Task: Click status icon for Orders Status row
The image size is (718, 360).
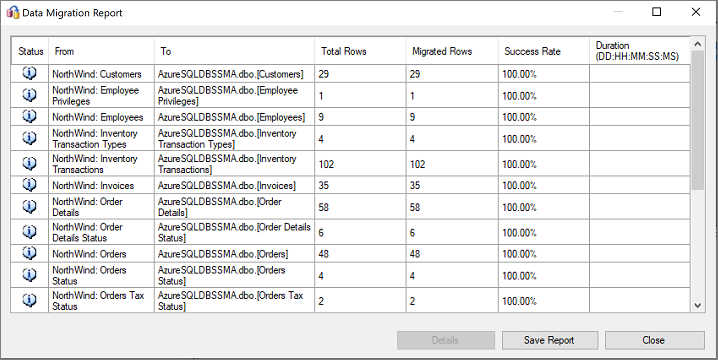Action: click(x=29, y=274)
